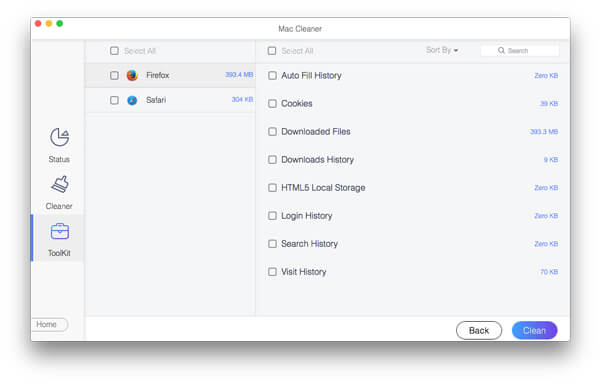Click the Visit History 70 KB value

(549, 272)
